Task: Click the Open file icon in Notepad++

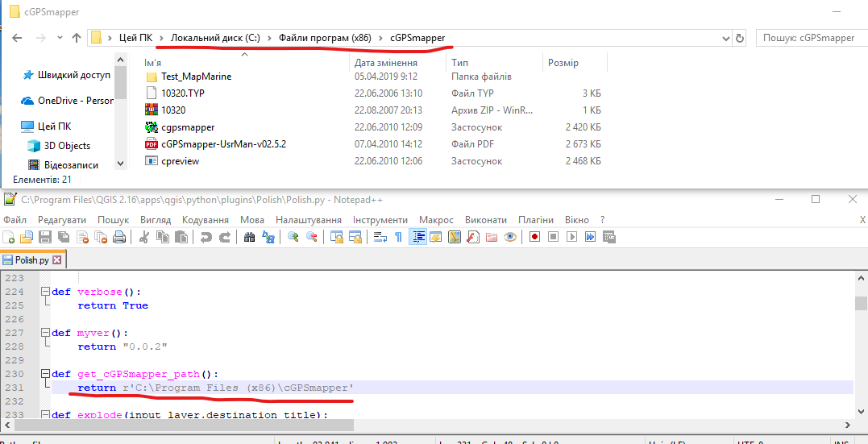Action: [x=27, y=237]
